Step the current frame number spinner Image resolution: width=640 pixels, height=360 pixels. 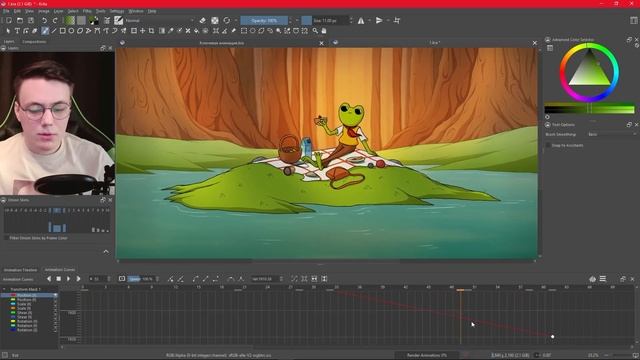click(x=109, y=279)
